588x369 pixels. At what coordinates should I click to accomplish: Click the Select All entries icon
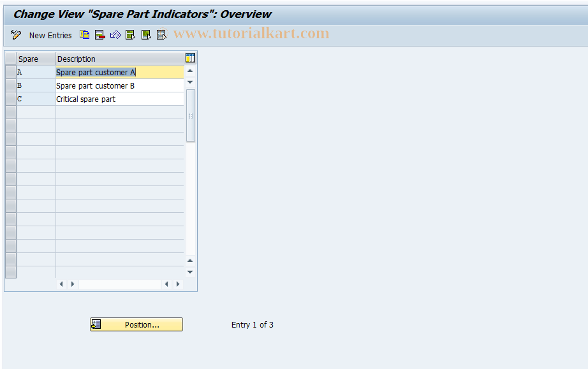point(130,35)
